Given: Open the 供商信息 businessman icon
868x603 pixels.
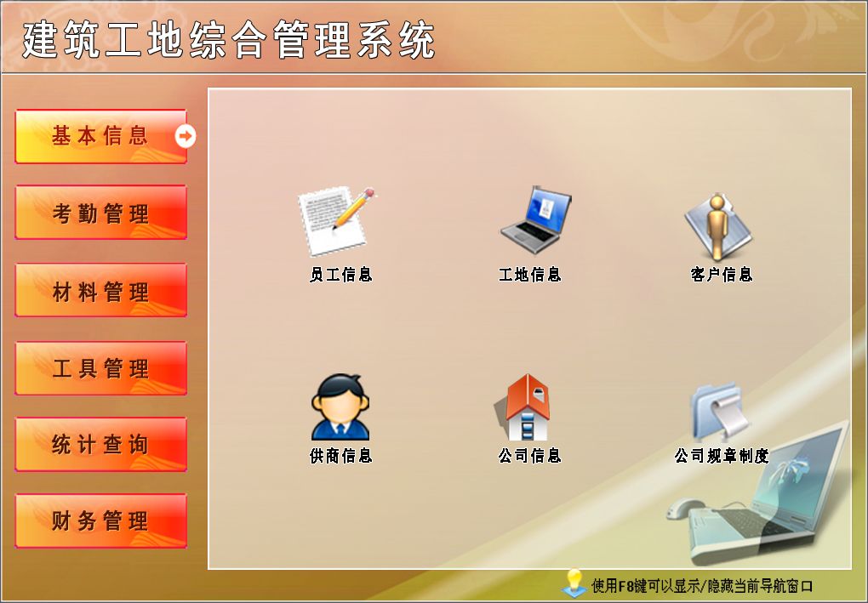Looking at the screenshot, I should pyautogui.click(x=340, y=407).
